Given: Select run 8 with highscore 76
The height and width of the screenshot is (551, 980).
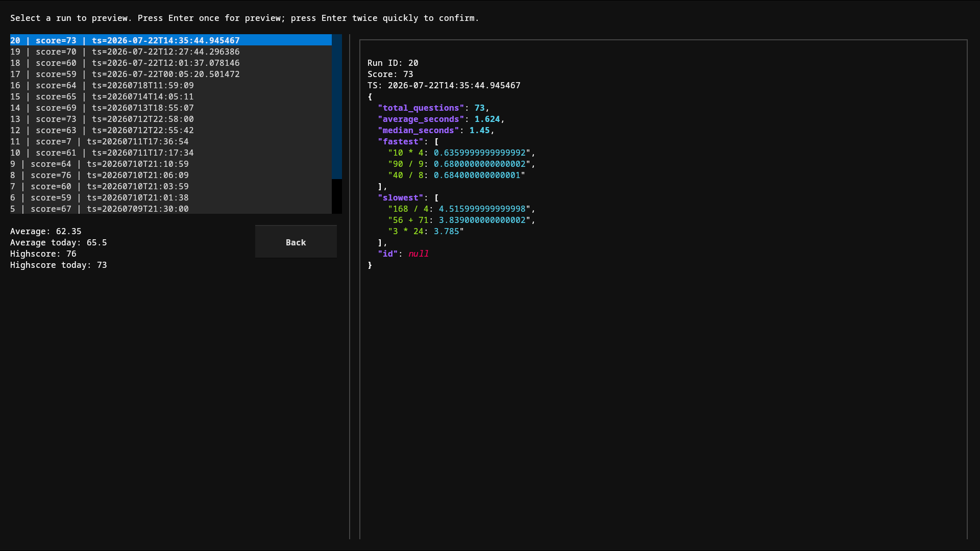Looking at the screenshot, I should [x=171, y=175].
